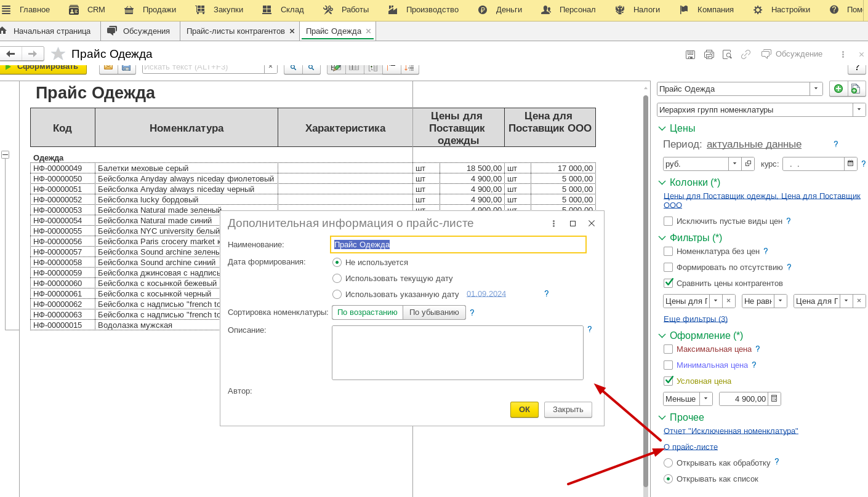The height and width of the screenshot is (497, 868).
Task: Click the printer icon in header
Action: pos(709,54)
